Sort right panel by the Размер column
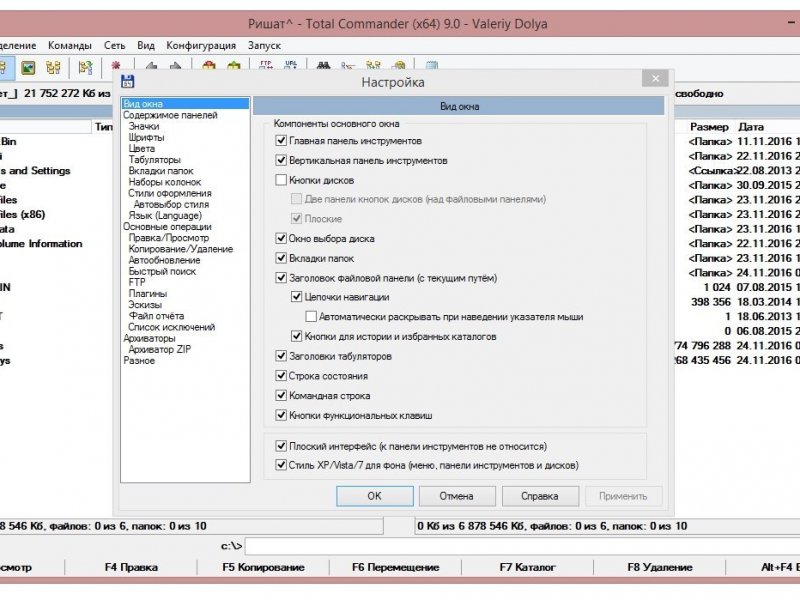This screenshot has width=800, height=600. click(709, 127)
